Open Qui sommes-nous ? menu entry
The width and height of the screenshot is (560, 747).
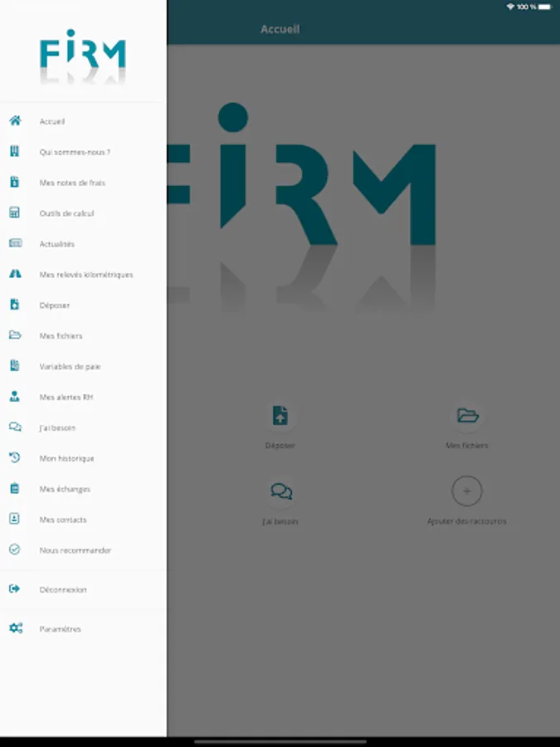click(83, 152)
